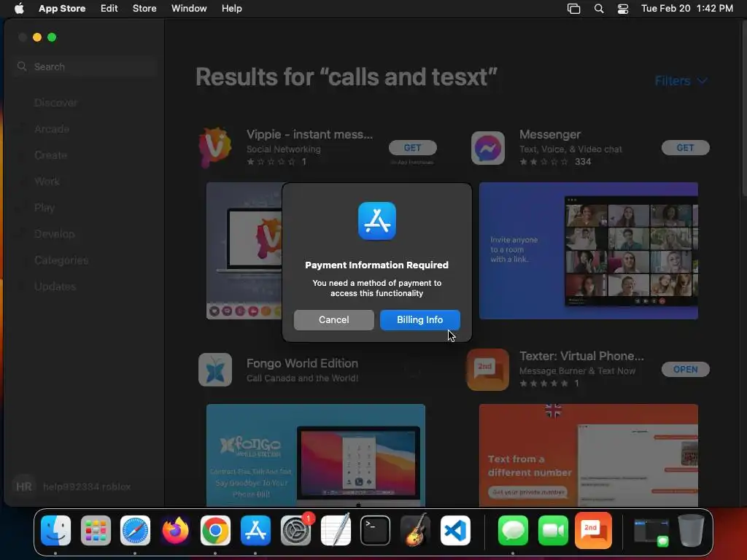Screen dimensions: 747x560
Task: Open the Messenger app icon
Action: [488, 147]
